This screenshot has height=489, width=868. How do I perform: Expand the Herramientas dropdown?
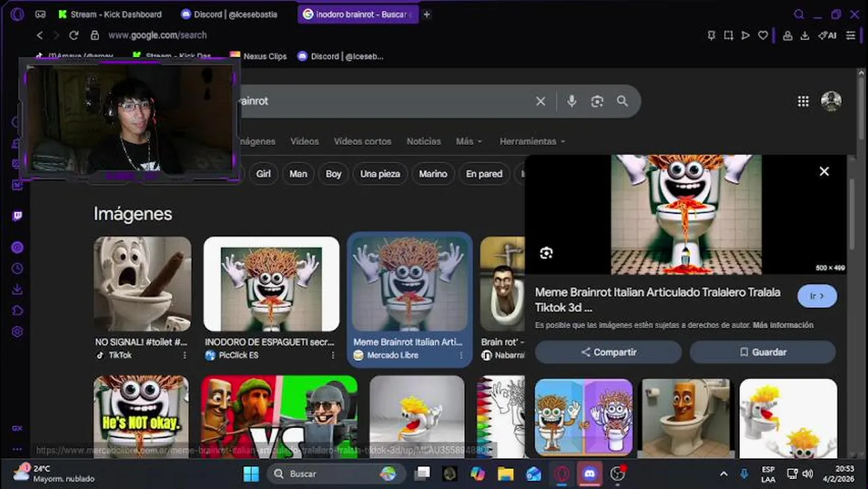532,141
